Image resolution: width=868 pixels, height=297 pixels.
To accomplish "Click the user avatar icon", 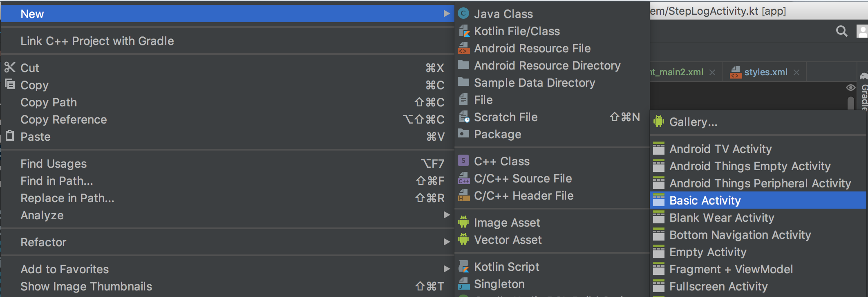I will (862, 31).
